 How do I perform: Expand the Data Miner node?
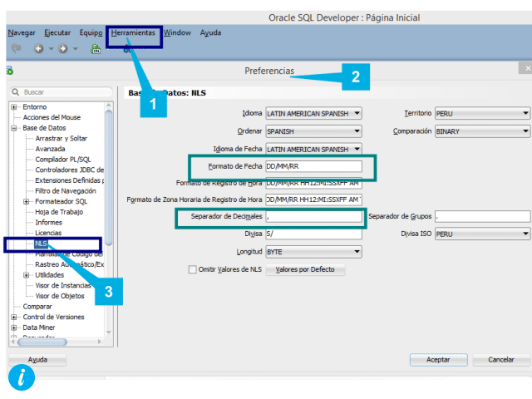[14, 328]
